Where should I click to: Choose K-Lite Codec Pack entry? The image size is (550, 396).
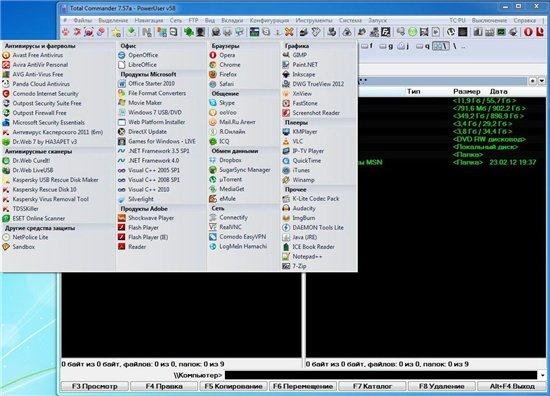coord(311,199)
